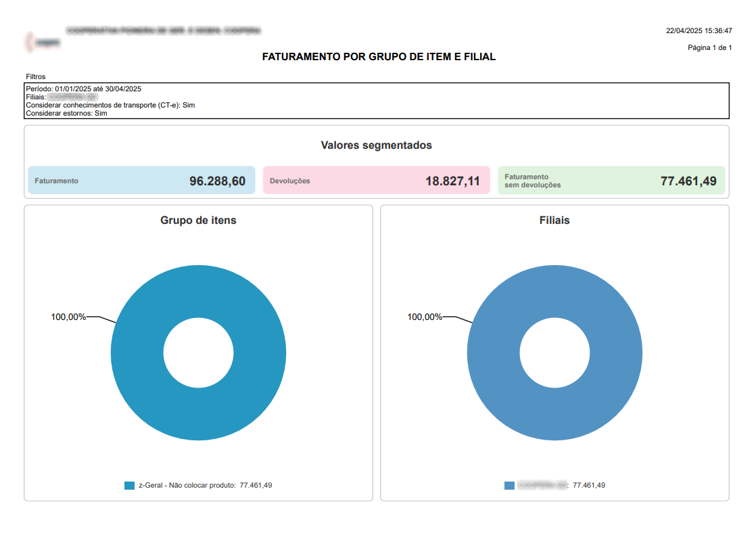The image size is (756, 535).
Task: Click the pink Devoluções value card
Action: tap(376, 181)
